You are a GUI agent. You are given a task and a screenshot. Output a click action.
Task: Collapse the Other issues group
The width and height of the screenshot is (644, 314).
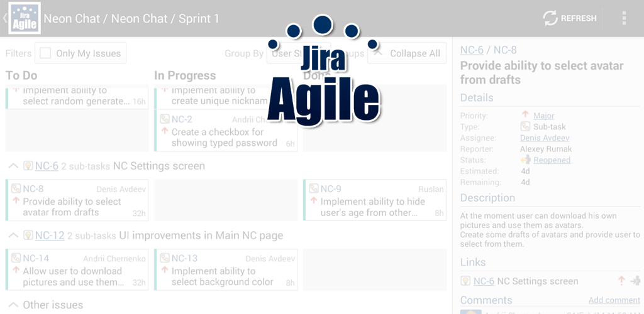point(13,305)
